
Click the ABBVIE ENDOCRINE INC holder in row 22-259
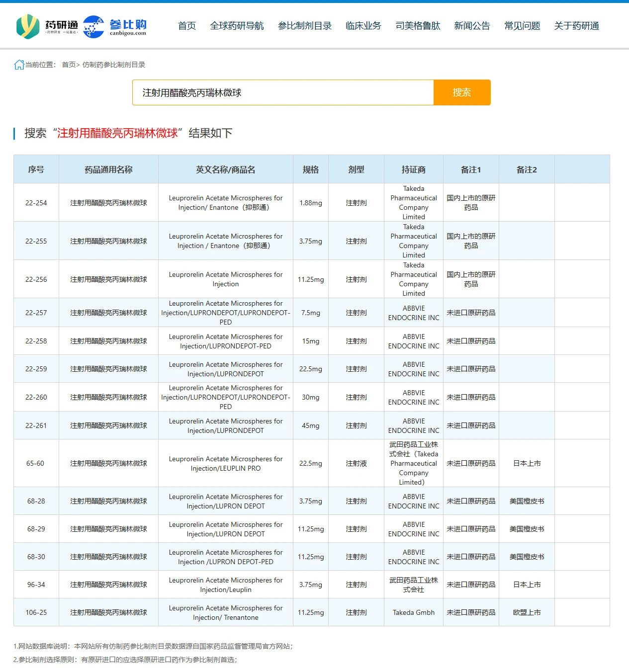pos(414,369)
